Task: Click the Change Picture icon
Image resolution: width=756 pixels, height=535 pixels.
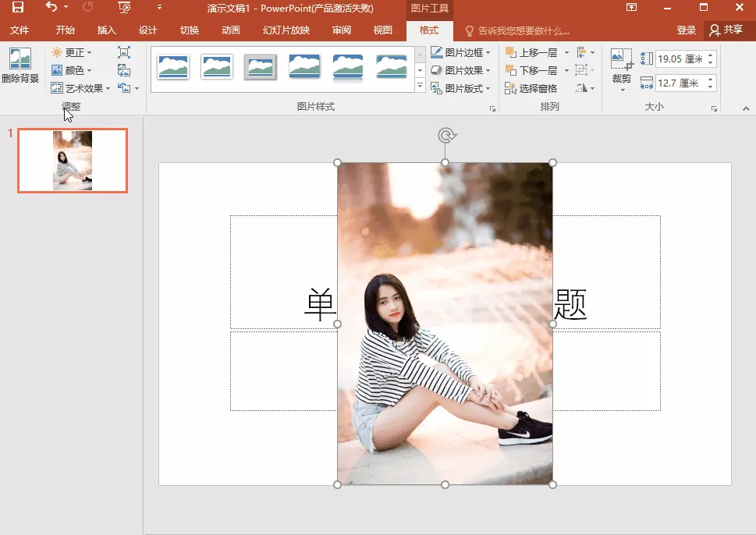Action: coord(124,70)
